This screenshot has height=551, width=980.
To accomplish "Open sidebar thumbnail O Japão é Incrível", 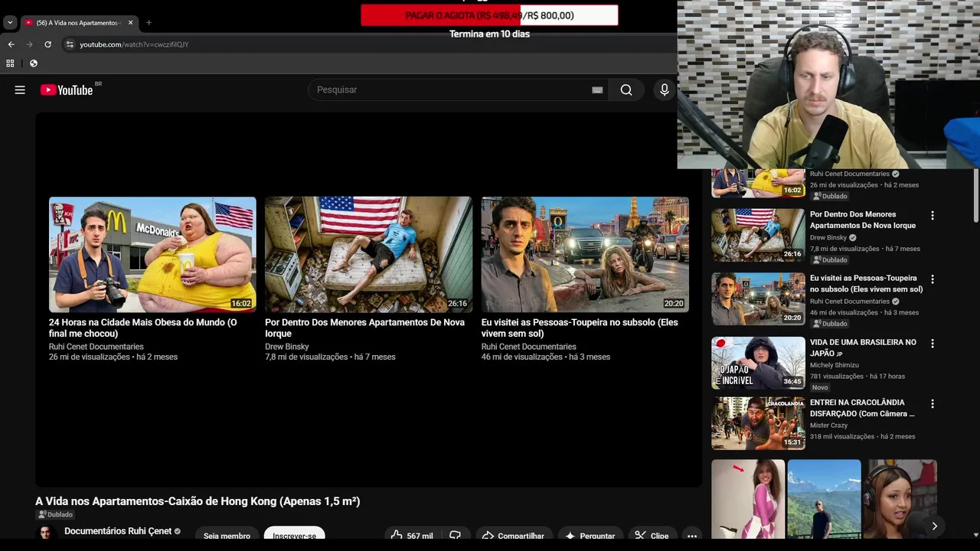I will [x=758, y=363].
